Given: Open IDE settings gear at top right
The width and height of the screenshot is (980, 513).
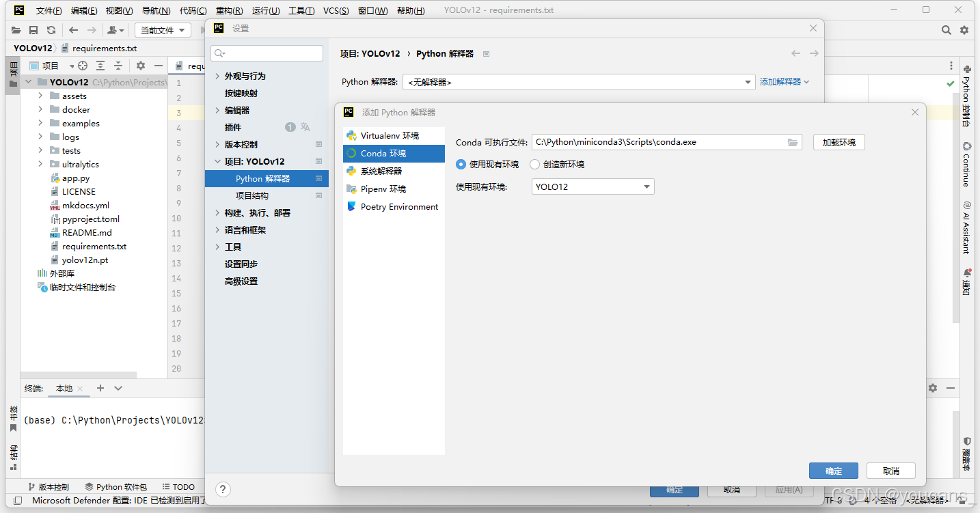Looking at the screenshot, I should click(964, 30).
